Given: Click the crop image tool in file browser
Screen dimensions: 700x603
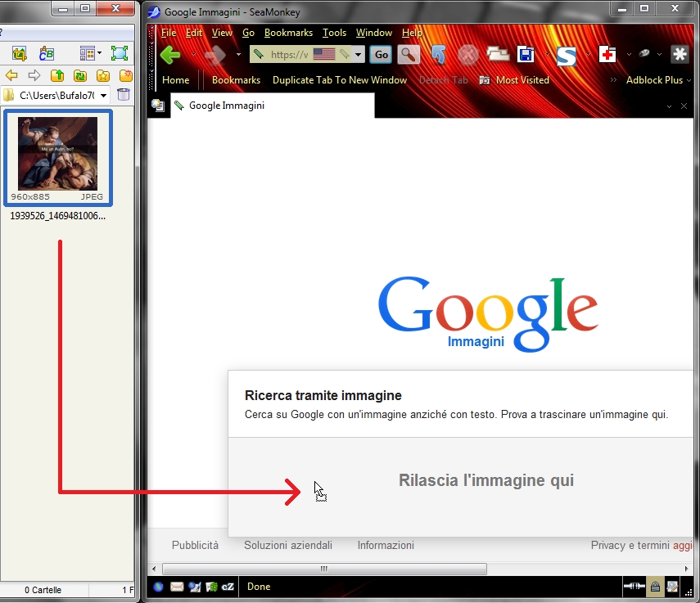Looking at the screenshot, I should [x=19, y=53].
